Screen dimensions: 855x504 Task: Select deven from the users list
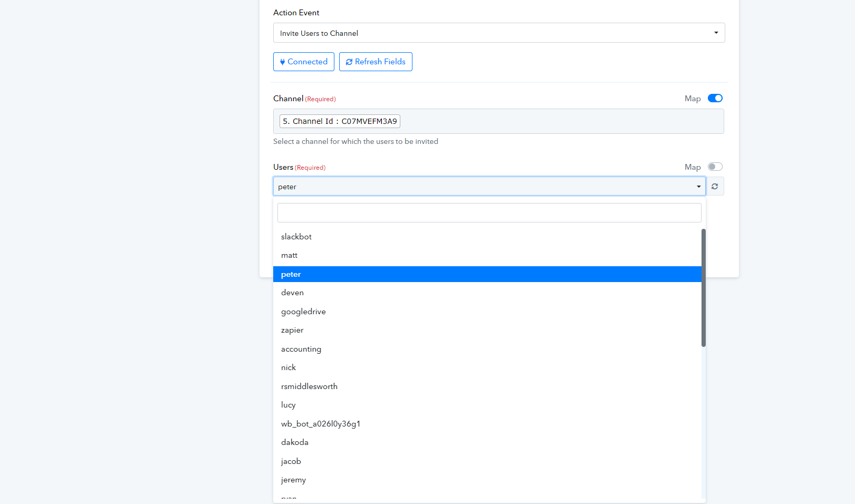pos(487,293)
